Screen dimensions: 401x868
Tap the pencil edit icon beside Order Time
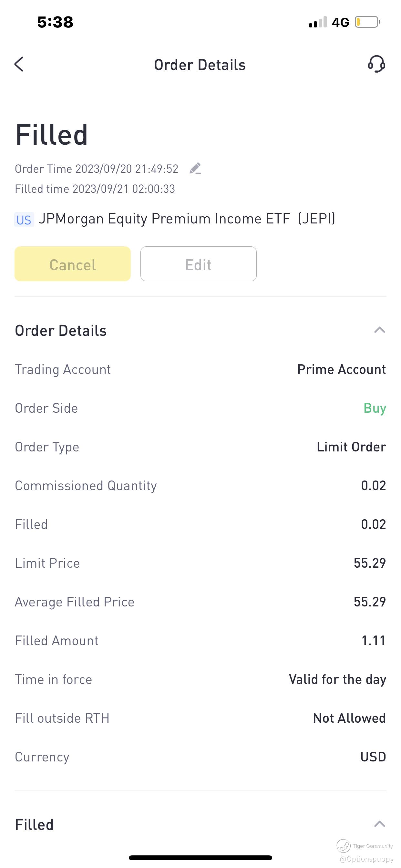point(195,169)
